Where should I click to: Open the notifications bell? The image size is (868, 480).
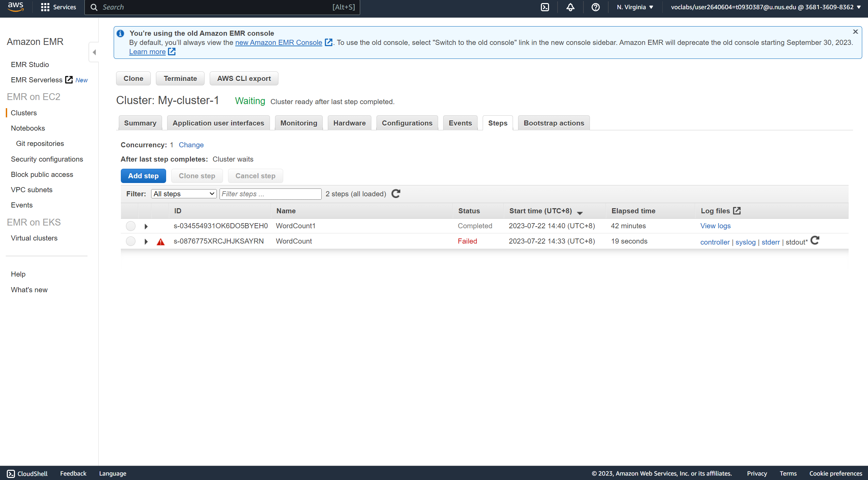point(570,7)
